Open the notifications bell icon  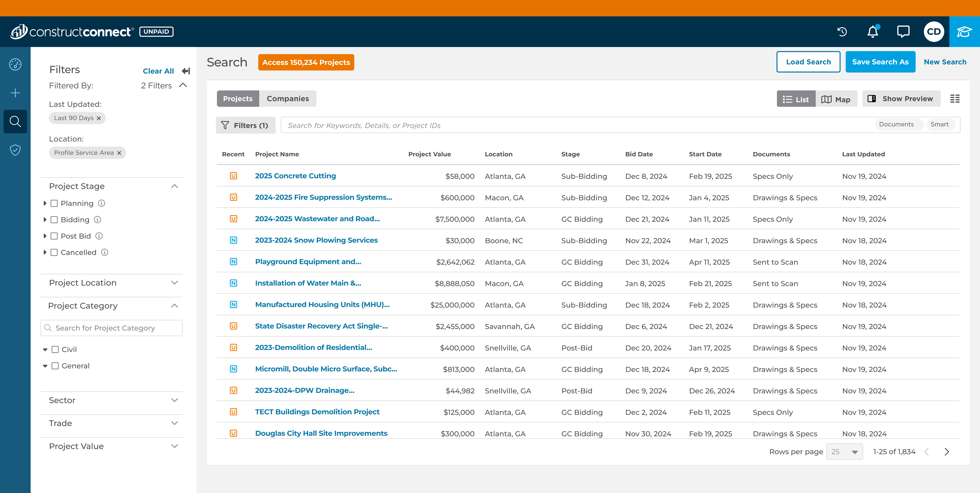point(872,32)
